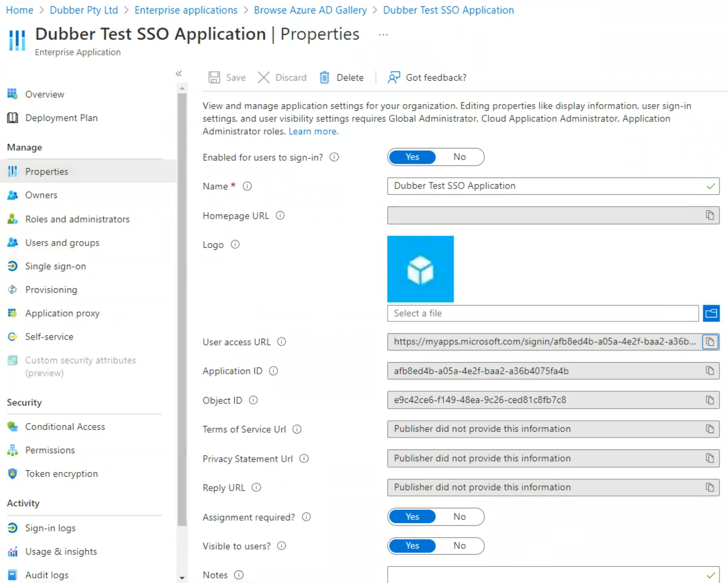Show info tooltip for Assignment required
This screenshot has width=728, height=583.
point(306,517)
